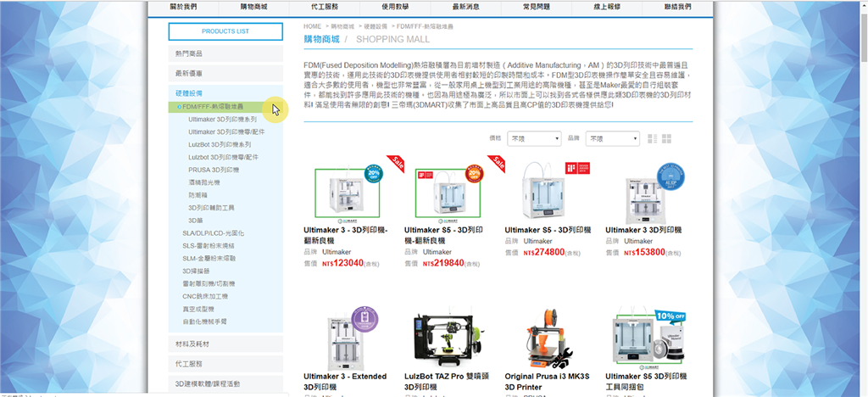Open the 品牌 brand filter dropdown
The height and width of the screenshot is (397, 868).
pos(612,138)
